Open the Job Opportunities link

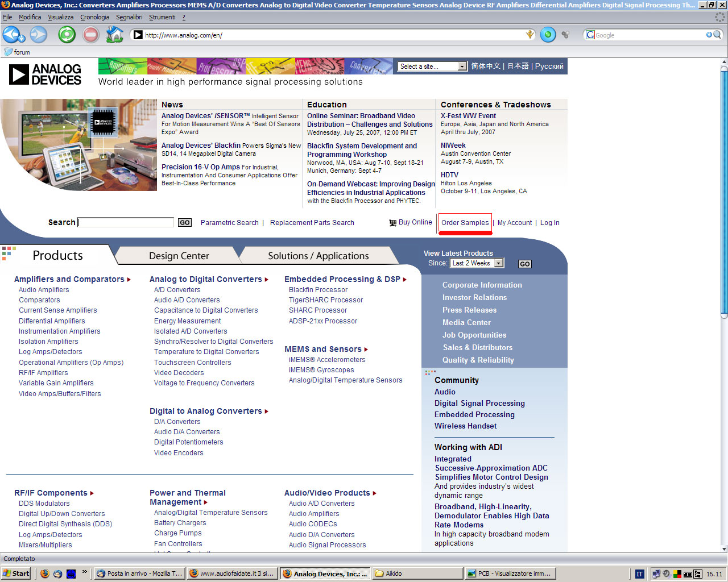pyautogui.click(x=474, y=335)
